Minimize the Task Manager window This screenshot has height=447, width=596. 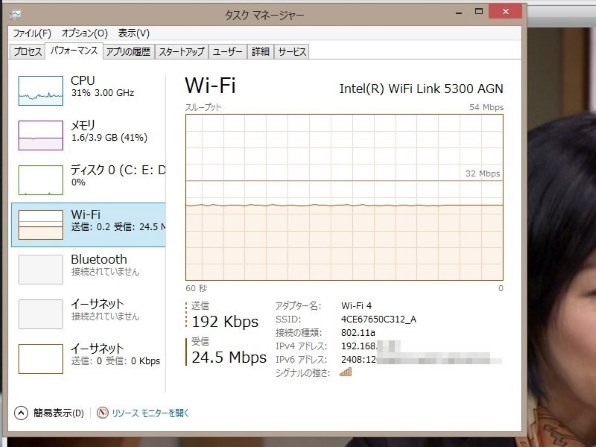click(x=459, y=12)
